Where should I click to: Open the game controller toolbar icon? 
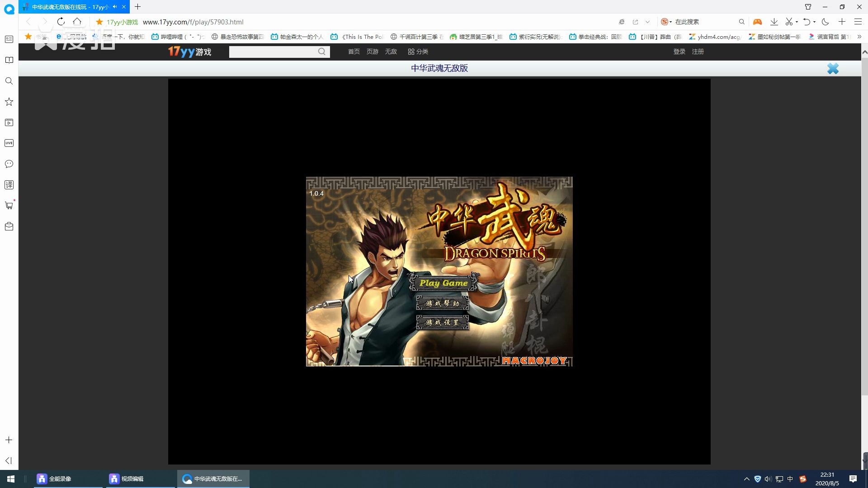[x=757, y=22]
